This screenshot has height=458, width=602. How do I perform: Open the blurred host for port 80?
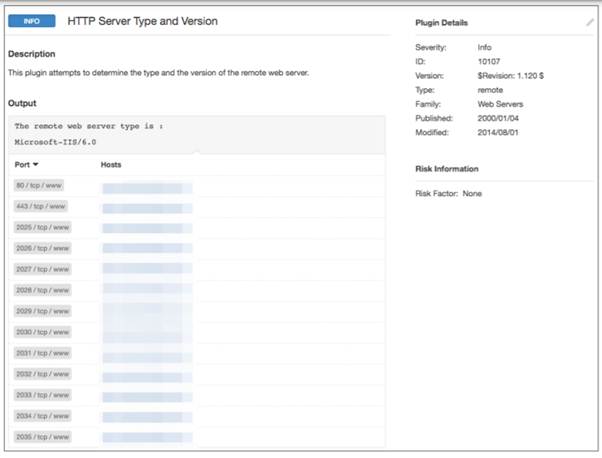coord(147,186)
